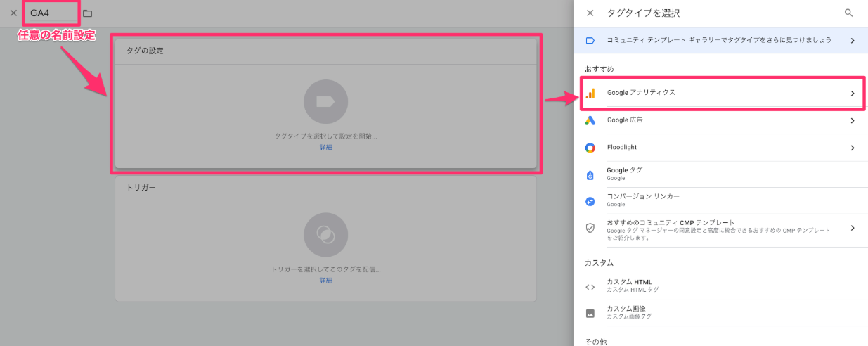The image size is (868, 346).
Task: Click タグタイプを選択して設定を開始 text
Action: coord(325,136)
